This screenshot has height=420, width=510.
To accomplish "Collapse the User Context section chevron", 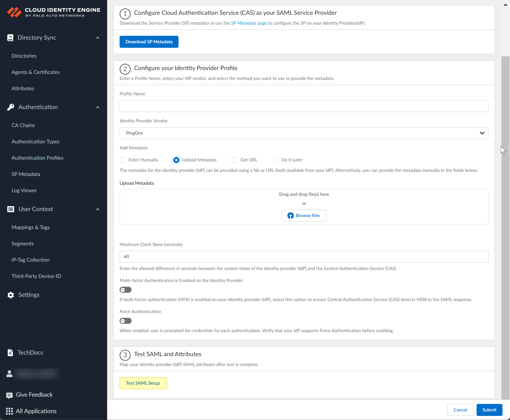I will [x=98, y=209].
